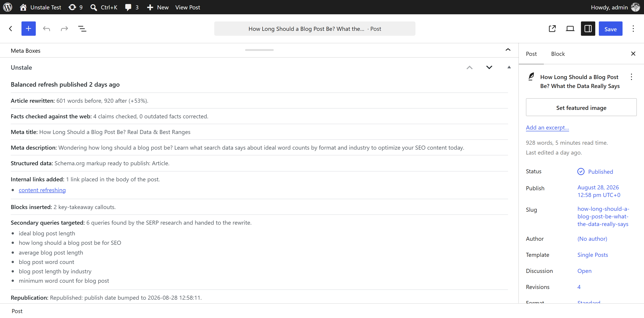Image resolution: width=644 pixels, height=318 pixels.
Task: Click Post in the bottom breadcrumb
Action: [x=17, y=311]
